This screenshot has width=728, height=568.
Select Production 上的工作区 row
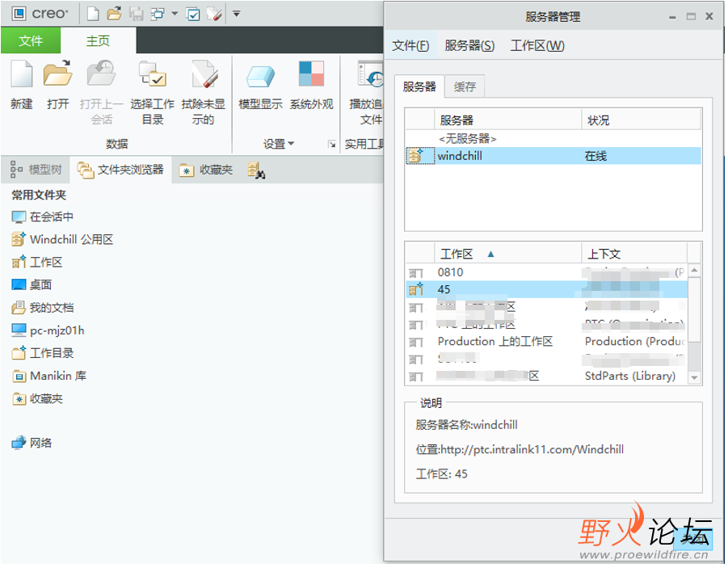[x=546, y=342]
